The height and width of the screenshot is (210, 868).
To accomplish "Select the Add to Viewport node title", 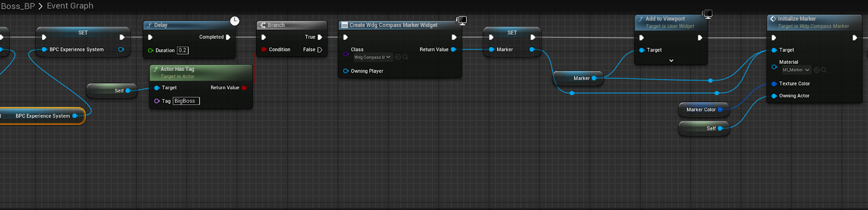I will tap(665, 19).
